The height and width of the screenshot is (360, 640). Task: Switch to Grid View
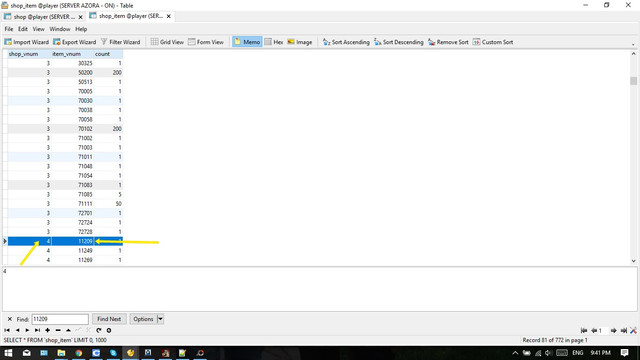[167, 42]
